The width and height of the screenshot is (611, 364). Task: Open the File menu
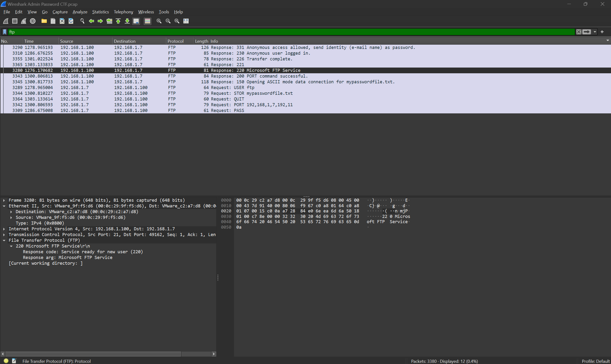7,12
